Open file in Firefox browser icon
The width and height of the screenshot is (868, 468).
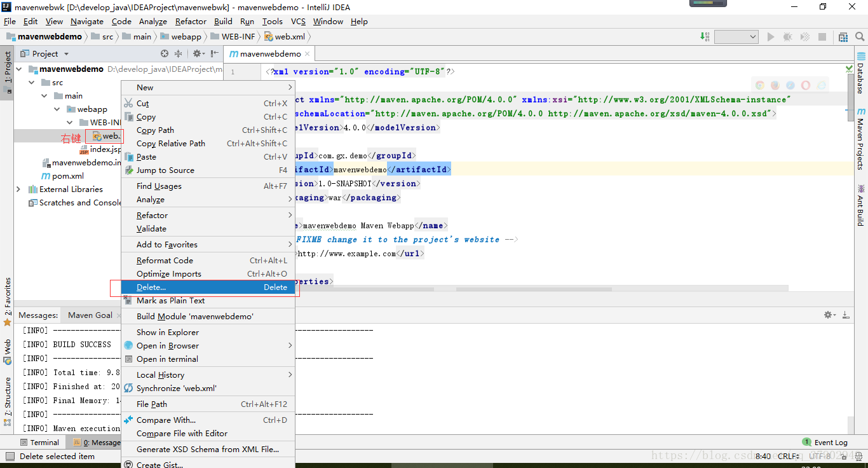(x=775, y=85)
